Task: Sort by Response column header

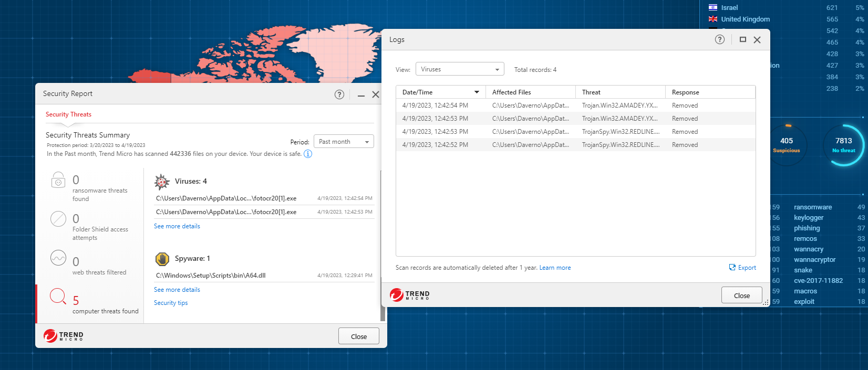Action: [710, 92]
